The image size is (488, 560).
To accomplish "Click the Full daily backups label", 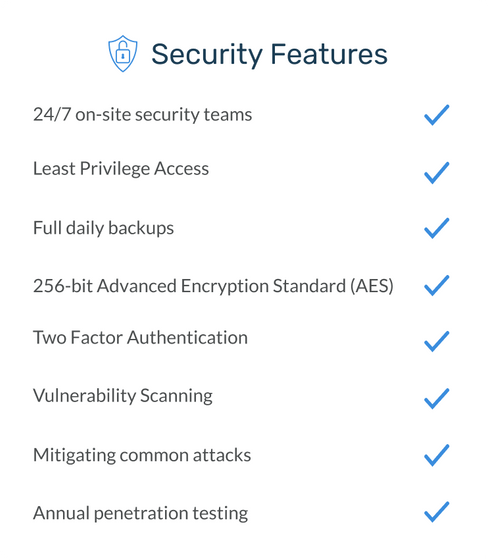I will (x=104, y=228).
